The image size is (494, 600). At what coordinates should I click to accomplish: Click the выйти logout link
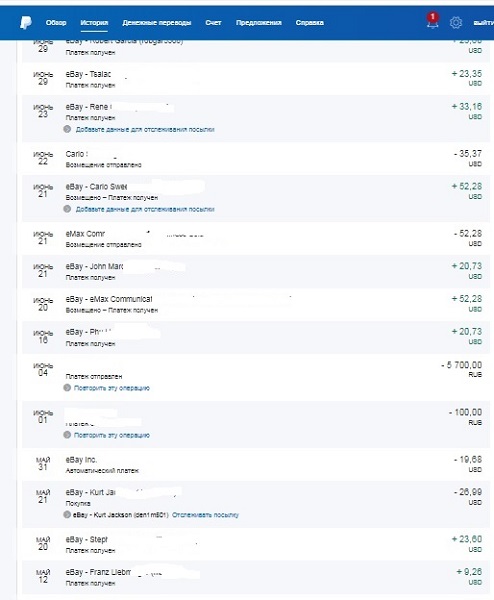(483, 23)
